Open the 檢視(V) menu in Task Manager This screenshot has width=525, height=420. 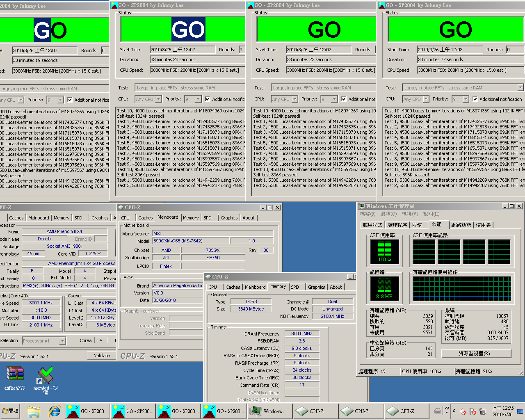point(410,214)
